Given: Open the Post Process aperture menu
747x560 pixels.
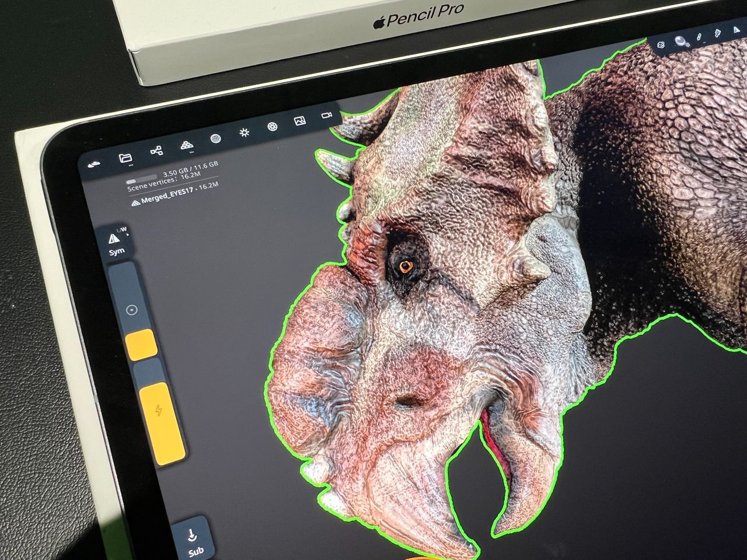Looking at the screenshot, I should [x=272, y=127].
